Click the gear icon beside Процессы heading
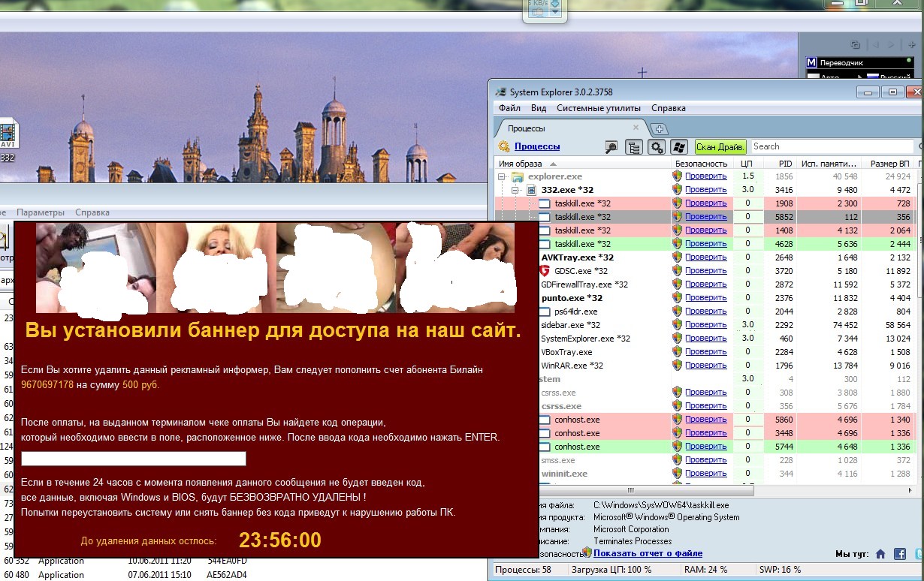Image resolution: width=924 pixels, height=581 pixels. point(503,146)
